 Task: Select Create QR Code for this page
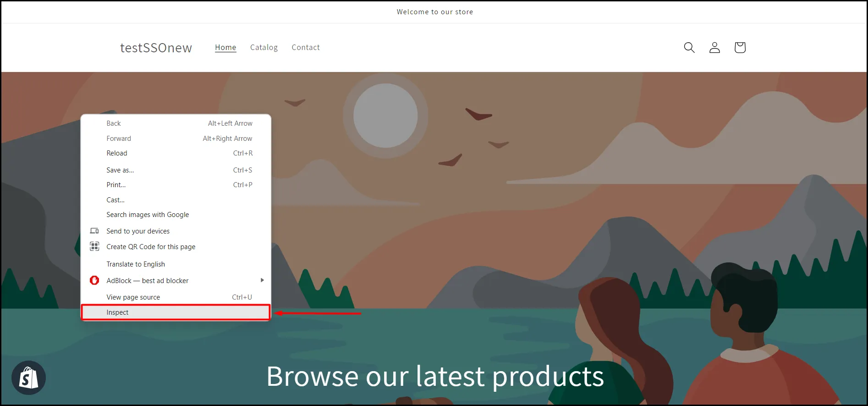point(176,247)
